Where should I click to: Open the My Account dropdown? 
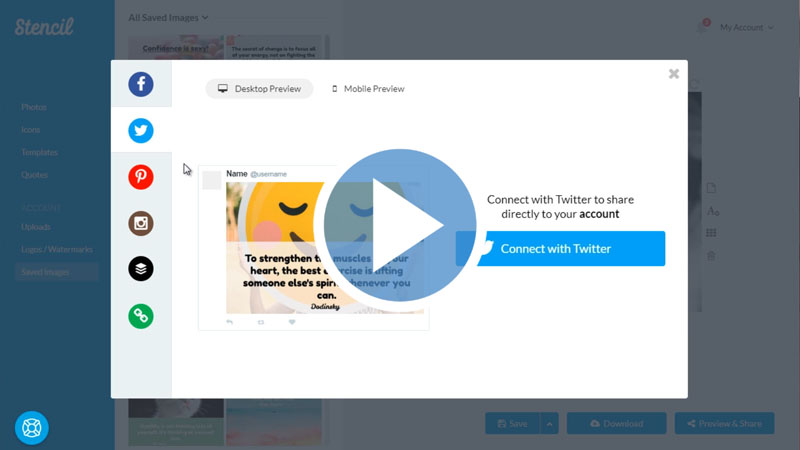tap(746, 28)
